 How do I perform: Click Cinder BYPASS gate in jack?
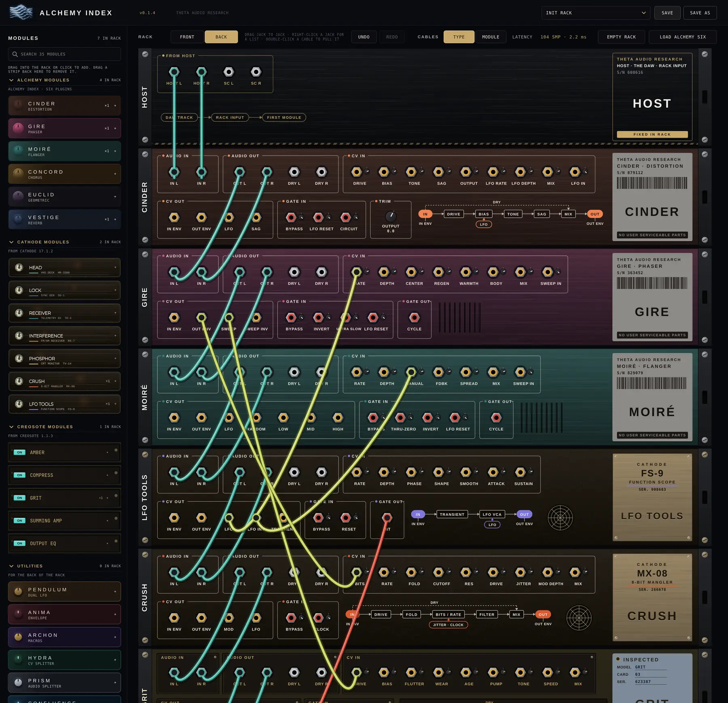click(291, 218)
